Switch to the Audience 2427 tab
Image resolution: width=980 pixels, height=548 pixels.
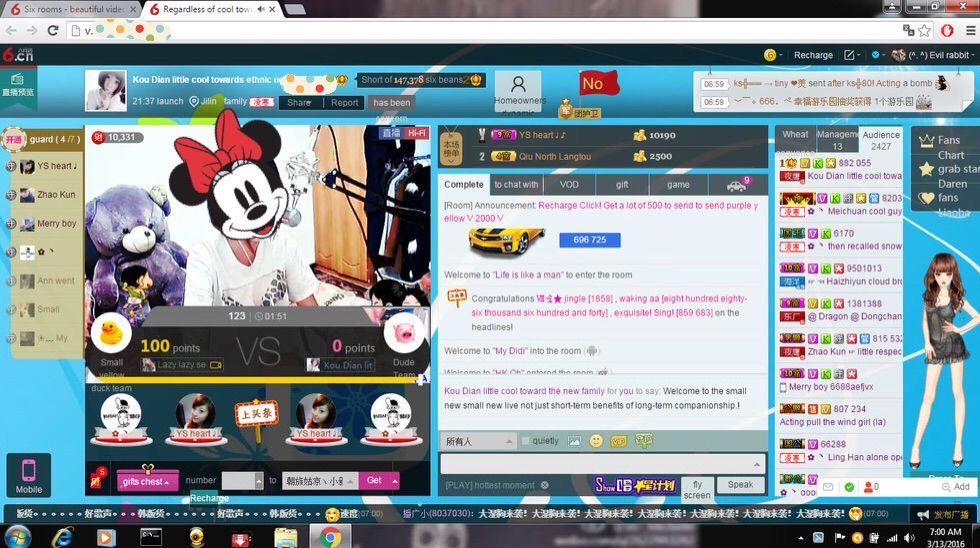(881, 140)
